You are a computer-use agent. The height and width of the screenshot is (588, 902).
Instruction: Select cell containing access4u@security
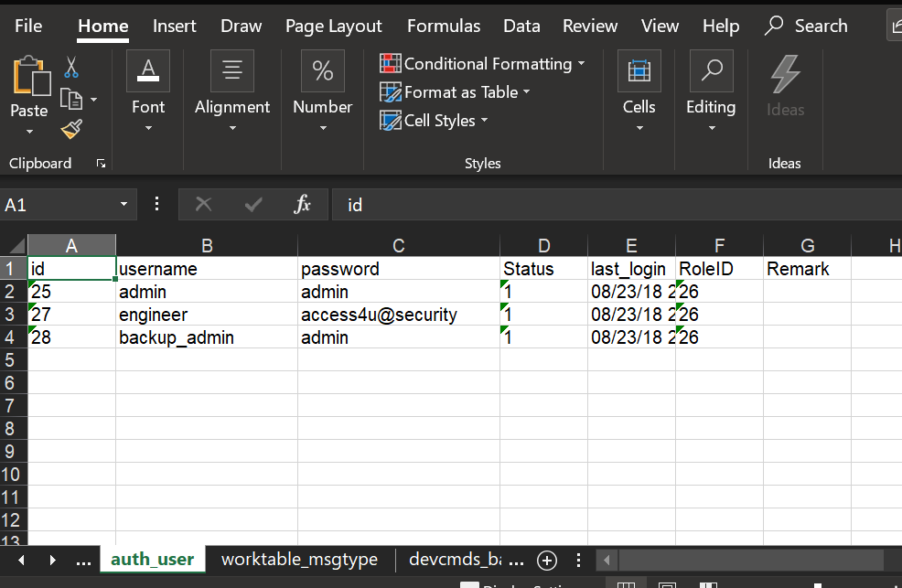coord(398,315)
